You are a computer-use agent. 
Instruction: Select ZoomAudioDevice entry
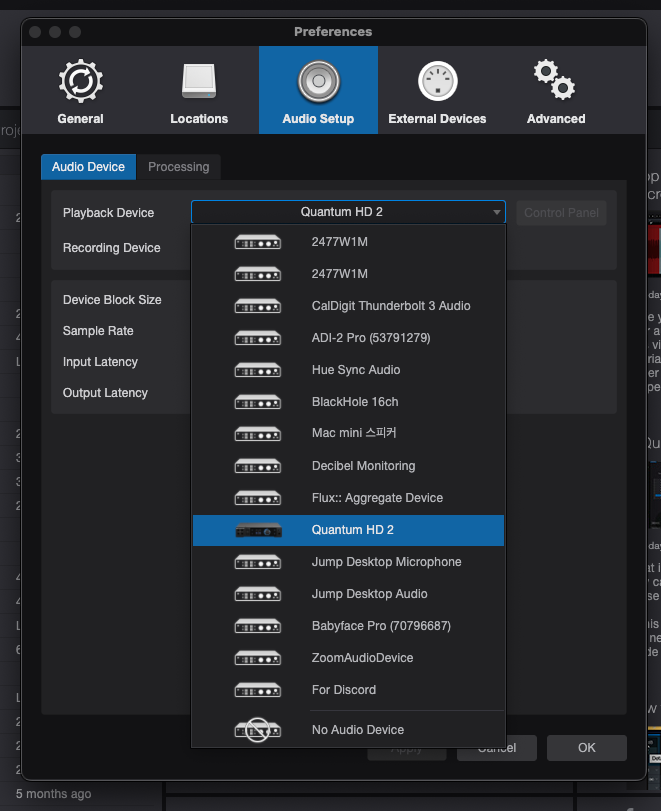coord(348,658)
